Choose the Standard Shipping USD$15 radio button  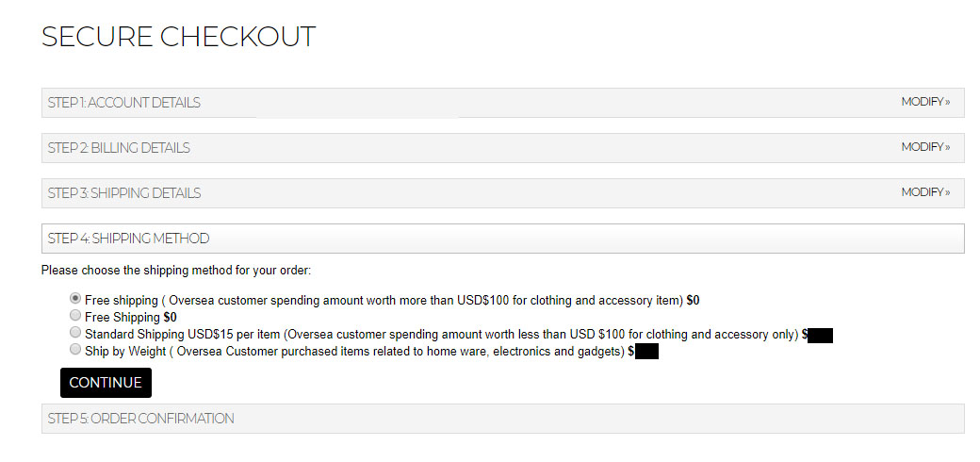point(75,333)
